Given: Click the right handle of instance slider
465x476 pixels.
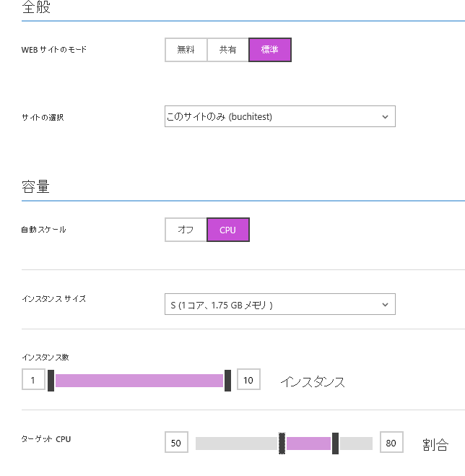Looking at the screenshot, I should (227, 380).
